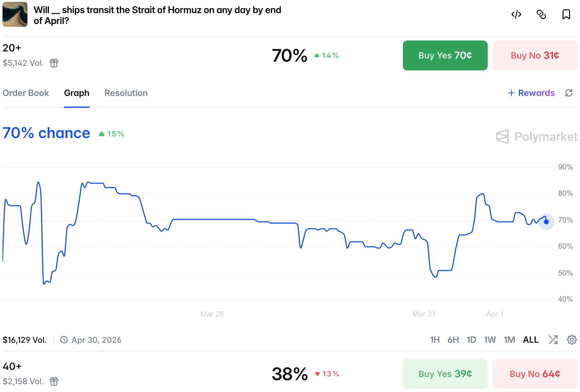The height and width of the screenshot is (392, 580).
Task: Click Buy No 64¢ for 40+
Action: tap(535, 374)
